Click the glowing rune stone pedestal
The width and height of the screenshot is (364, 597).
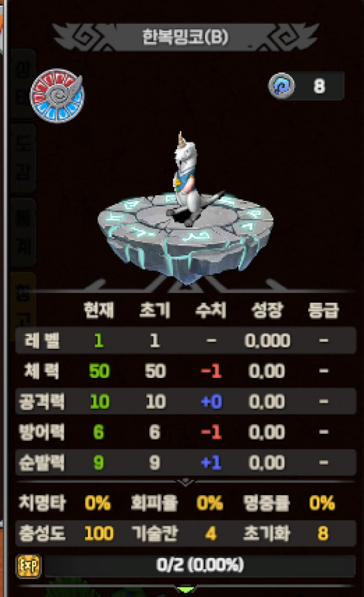click(186, 238)
